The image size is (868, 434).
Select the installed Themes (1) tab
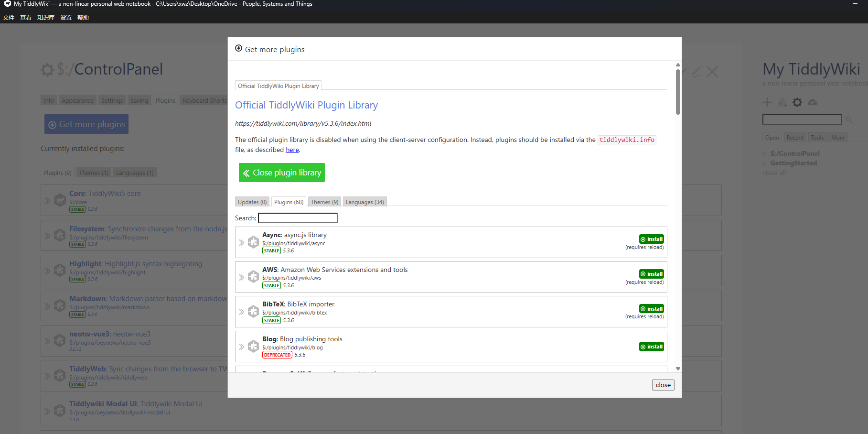point(94,173)
